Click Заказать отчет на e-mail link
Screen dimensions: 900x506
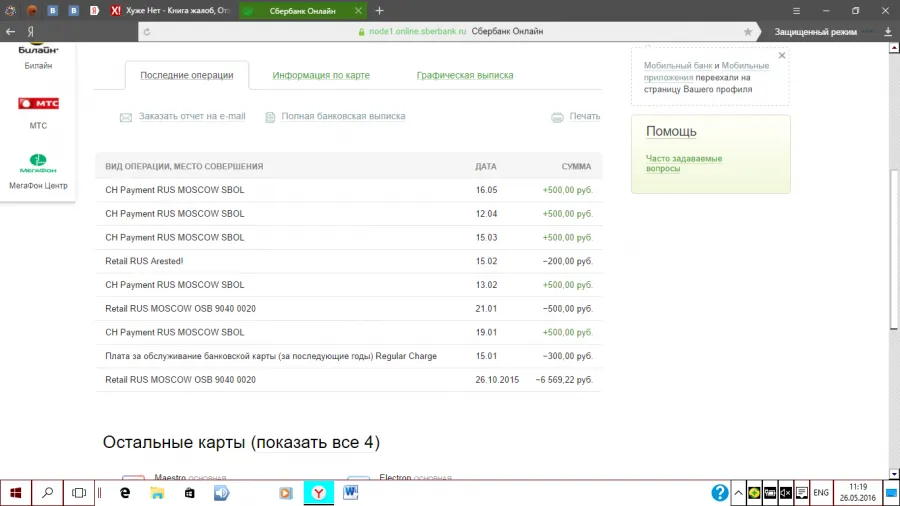point(192,116)
